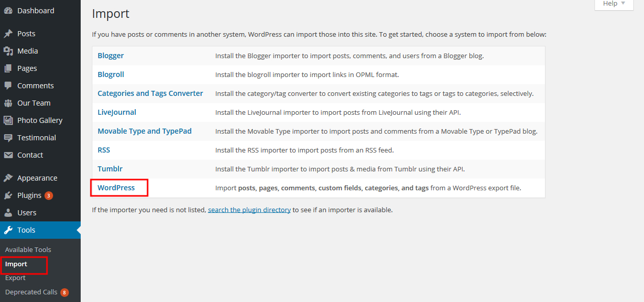This screenshot has width=644, height=302.
Task: Open Photo Gallery menu item
Action: (40, 120)
